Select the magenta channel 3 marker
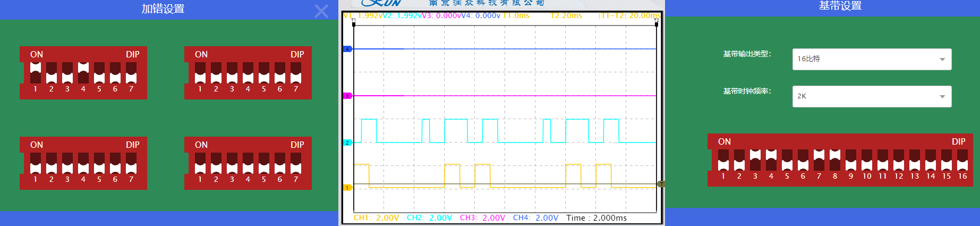This screenshot has width=980, height=226. (x=347, y=96)
